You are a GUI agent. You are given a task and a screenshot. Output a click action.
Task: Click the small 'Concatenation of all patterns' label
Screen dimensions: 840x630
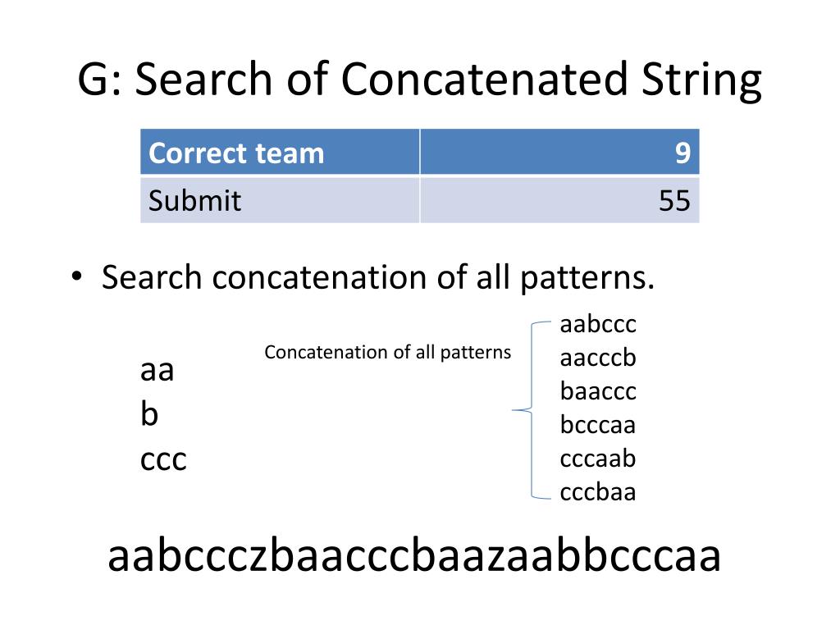click(x=387, y=353)
